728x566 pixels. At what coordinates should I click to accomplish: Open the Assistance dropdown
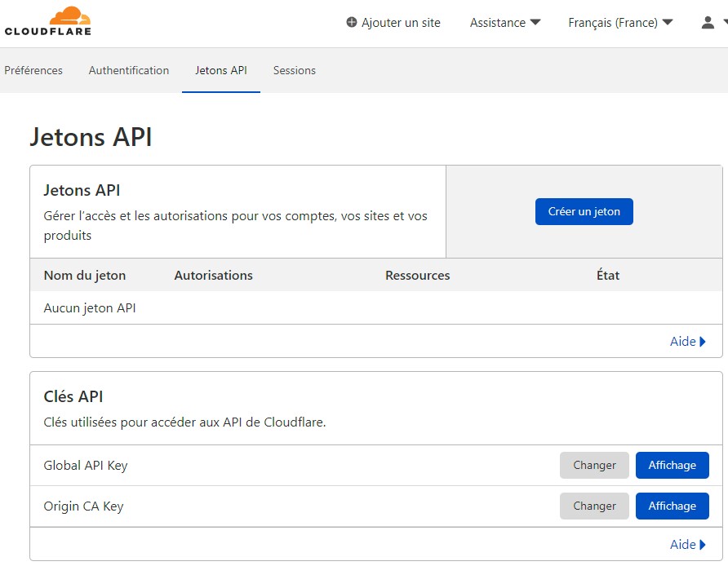click(504, 23)
